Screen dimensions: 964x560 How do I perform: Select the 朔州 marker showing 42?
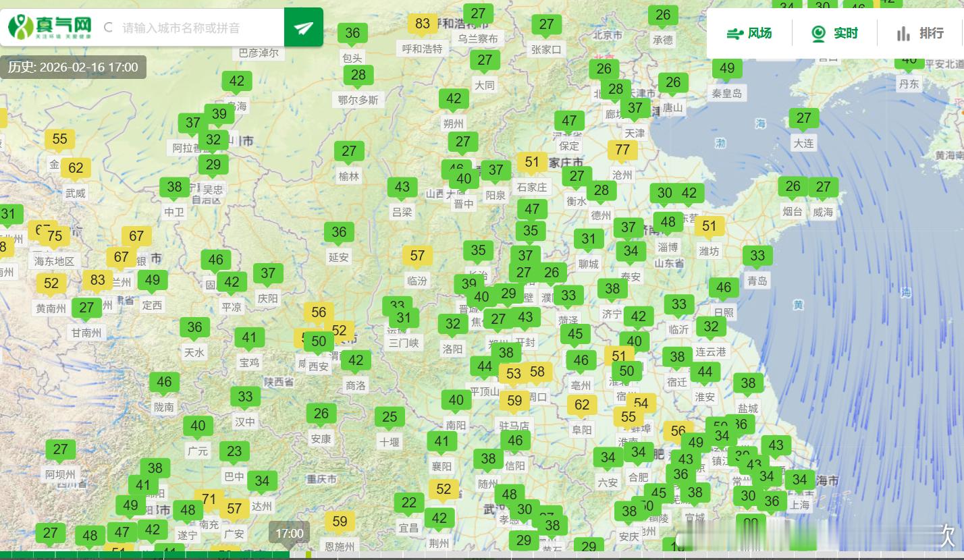click(x=454, y=101)
